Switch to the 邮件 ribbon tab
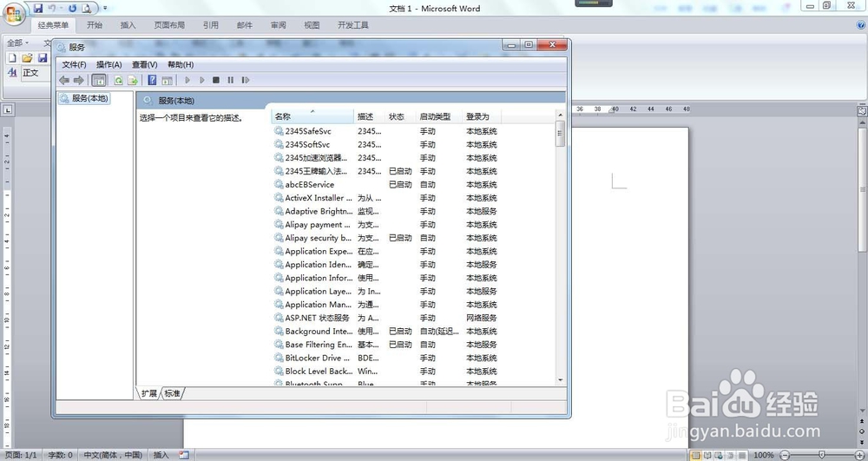 (244, 25)
